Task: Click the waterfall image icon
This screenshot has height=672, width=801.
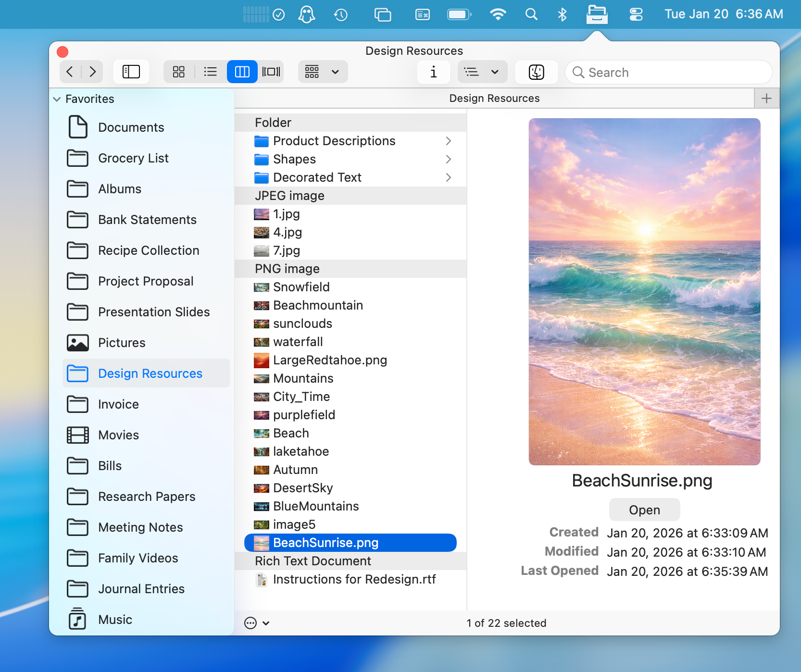Action: click(x=262, y=342)
